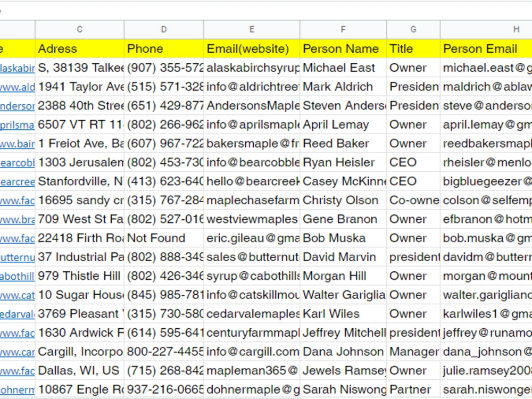Select column D header
The image size is (532, 399).
164,29
